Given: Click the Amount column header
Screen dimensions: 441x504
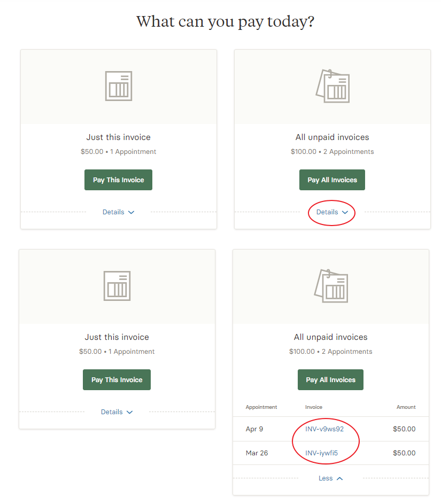Looking at the screenshot, I should [406, 407].
